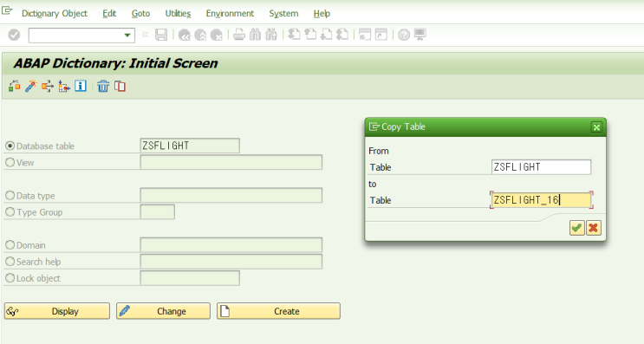Click the Change button
Image resolution: width=644 pixels, height=344 pixels.
(x=163, y=311)
